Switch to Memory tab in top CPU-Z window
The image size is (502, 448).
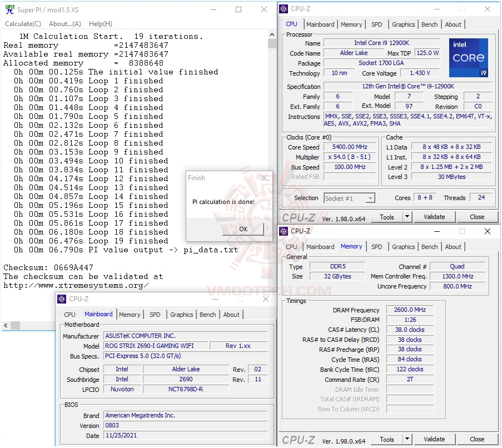(351, 24)
